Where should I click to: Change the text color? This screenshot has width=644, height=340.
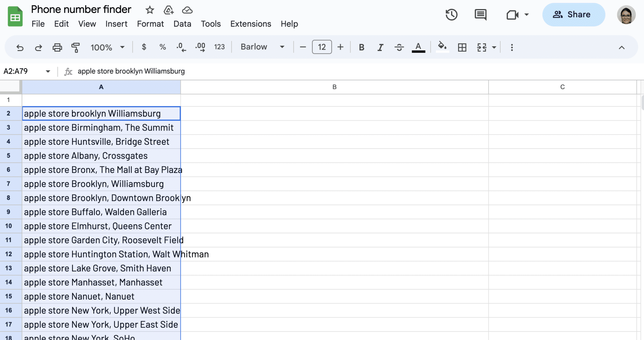(x=418, y=47)
